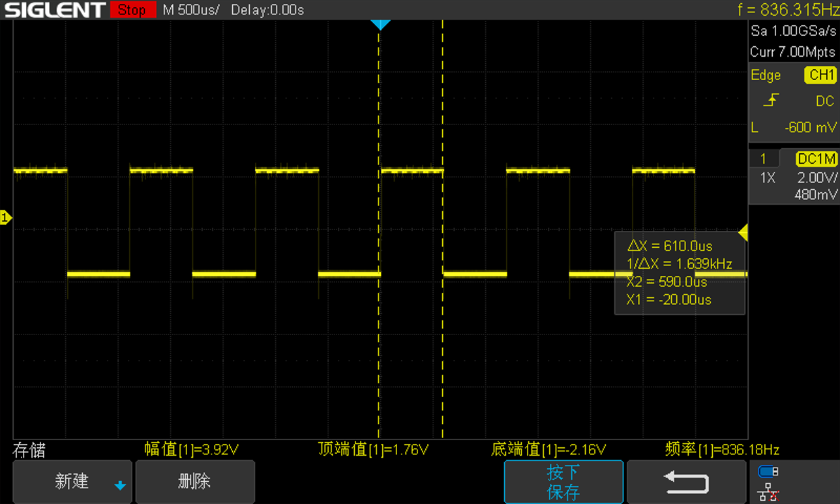Click the 480mV channel offset value

(816, 194)
